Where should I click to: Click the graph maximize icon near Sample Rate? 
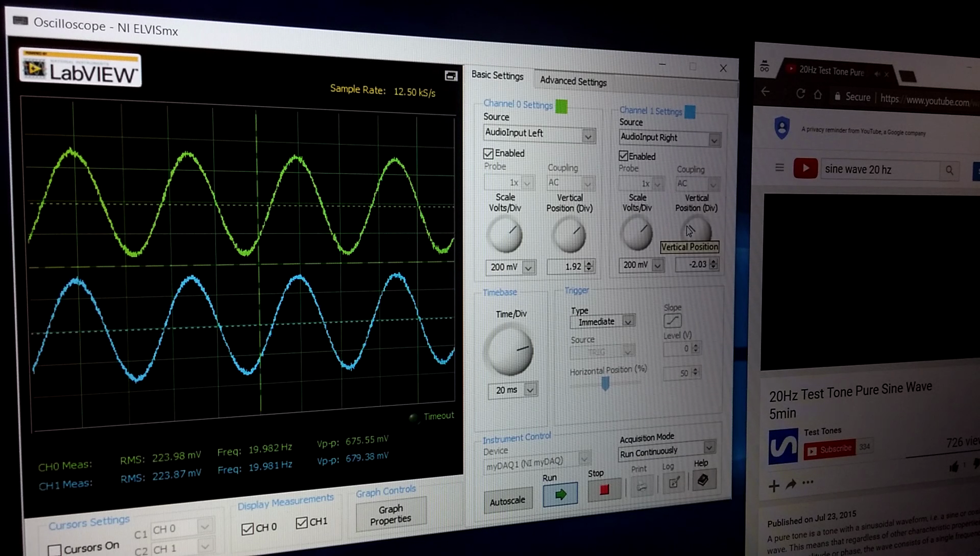[x=451, y=76]
